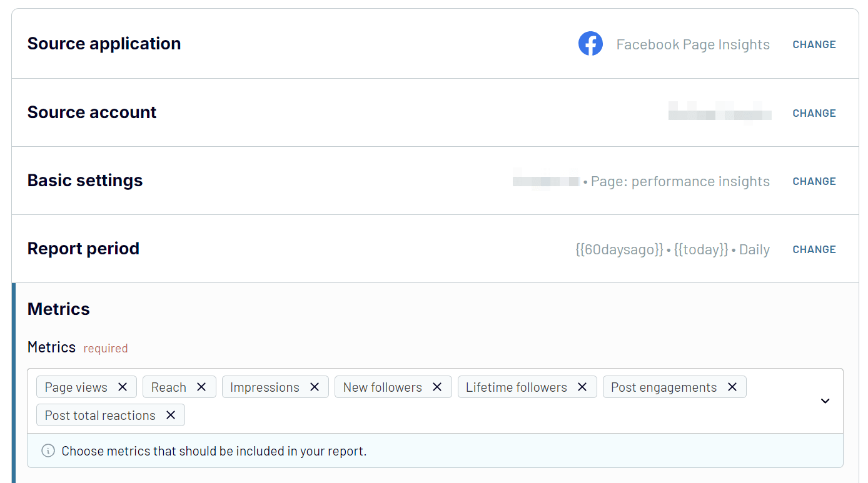Remove the Reach metric tag

(x=201, y=387)
